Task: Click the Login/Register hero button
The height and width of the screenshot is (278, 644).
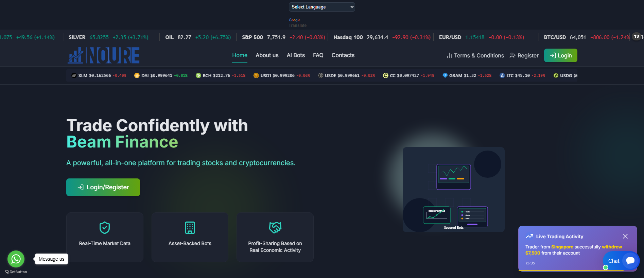Action: click(x=103, y=187)
